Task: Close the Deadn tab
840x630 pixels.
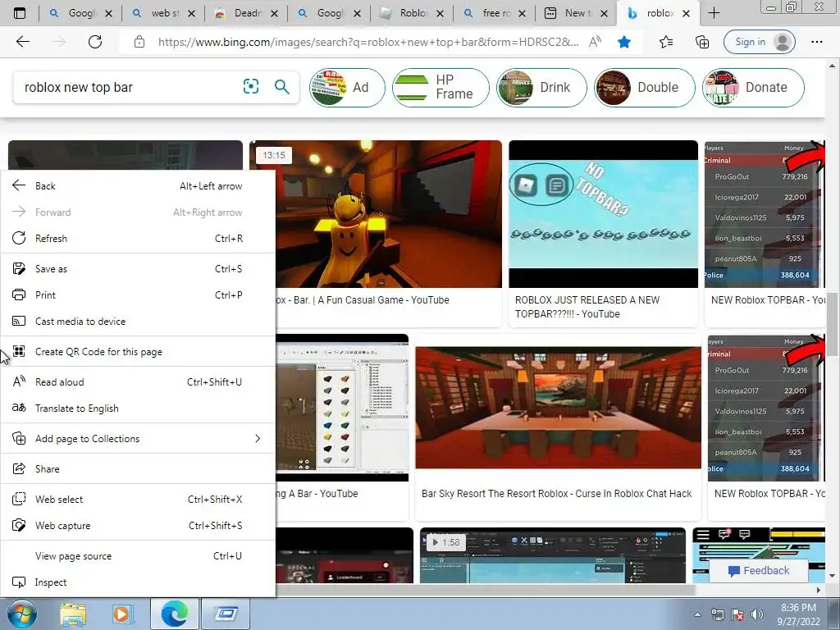Action: pyautogui.click(x=274, y=13)
